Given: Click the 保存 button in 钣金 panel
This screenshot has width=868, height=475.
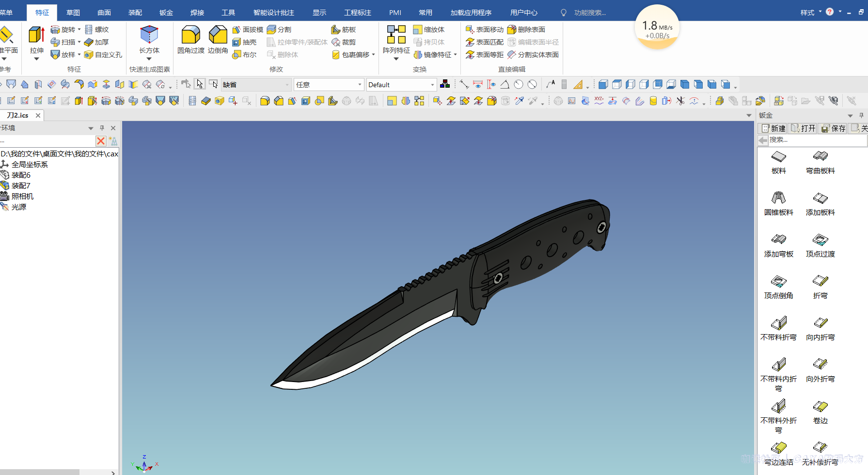Looking at the screenshot, I should coord(834,128).
